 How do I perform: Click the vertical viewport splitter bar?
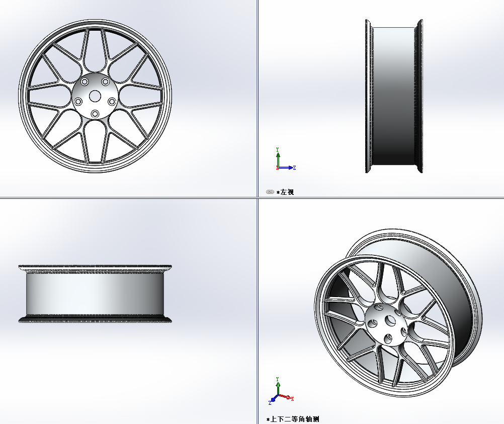pyautogui.click(x=257, y=101)
